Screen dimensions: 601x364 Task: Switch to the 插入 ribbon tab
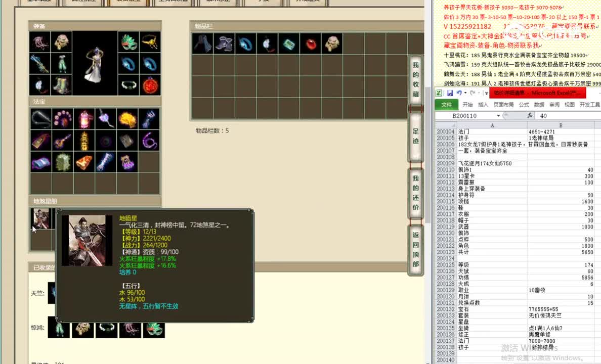483,105
